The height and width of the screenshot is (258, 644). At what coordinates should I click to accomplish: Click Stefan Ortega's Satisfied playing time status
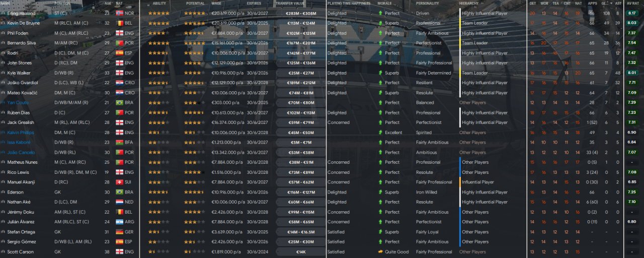tap(336, 232)
